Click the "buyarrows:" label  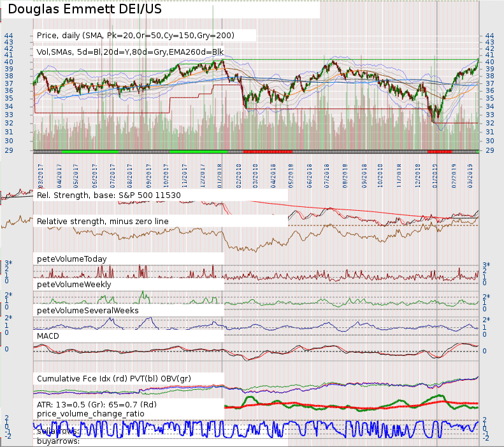point(58,441)
